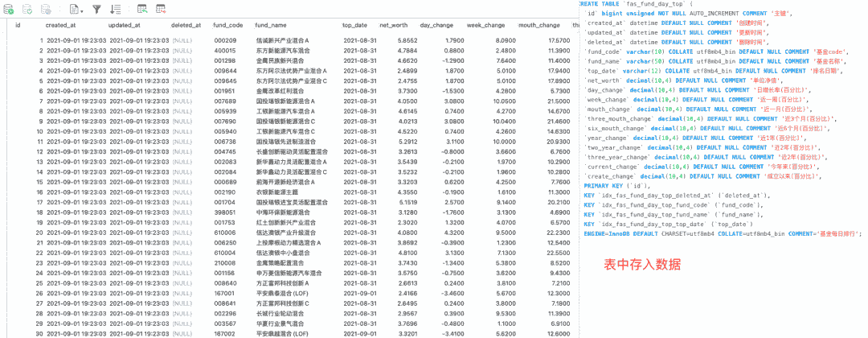Click the Export table icon
Image resolution: width=868 pixels, height=338 pixels.
(x=162, y=10)
